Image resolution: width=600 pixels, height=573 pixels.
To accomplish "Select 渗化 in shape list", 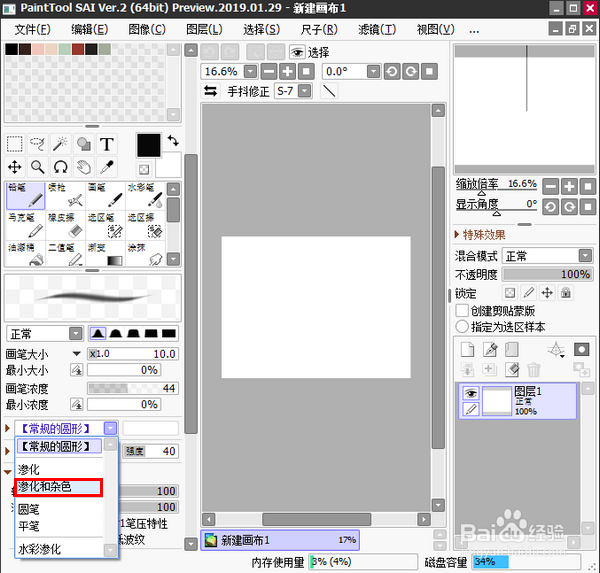I will click(59, 469).
